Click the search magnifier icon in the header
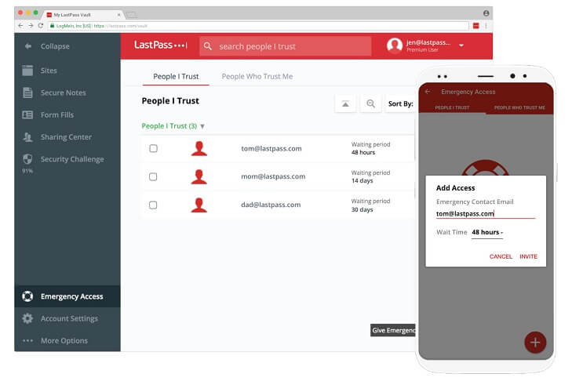Viewport: 572px width, 392px height. [x=208, y=46]
